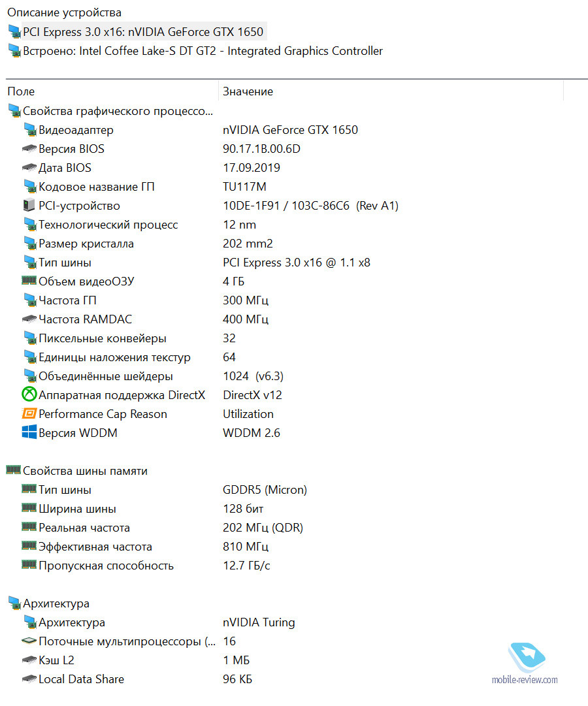The image size is (588, 706).
Task: Select the shaders value '1024 (v6.3)'
Action: tap(253, 376)
